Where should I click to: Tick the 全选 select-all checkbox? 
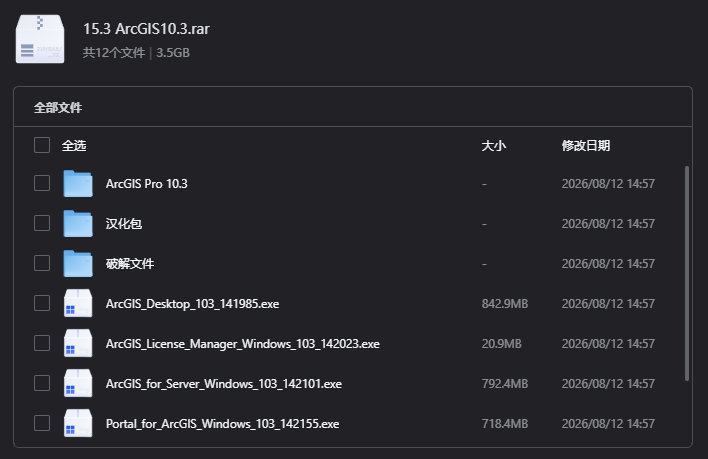42,145
